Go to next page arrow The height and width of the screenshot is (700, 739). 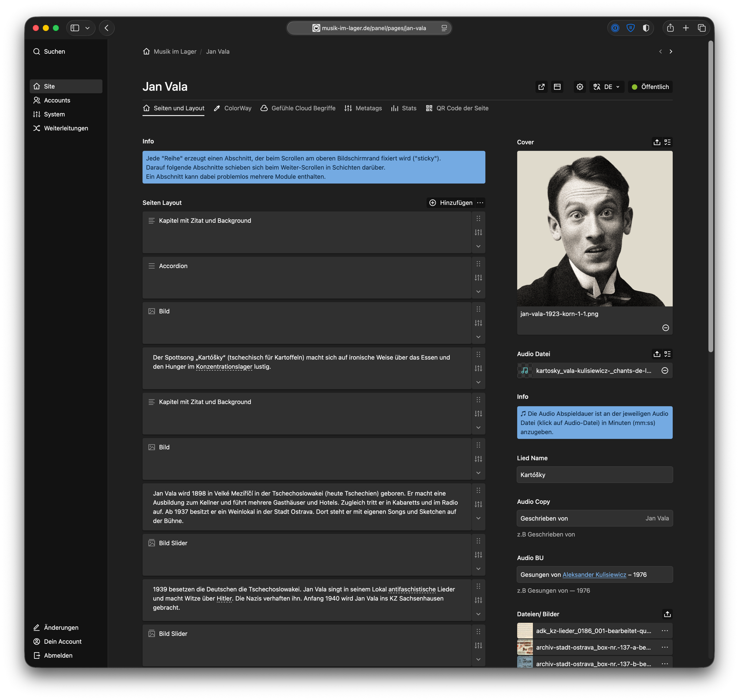(x=670, y=51)
